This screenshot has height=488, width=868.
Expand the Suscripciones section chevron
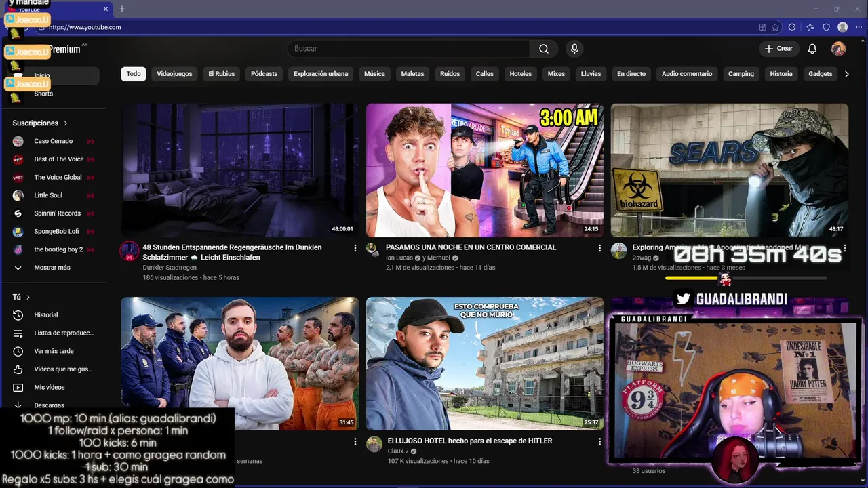click(66, 123)
